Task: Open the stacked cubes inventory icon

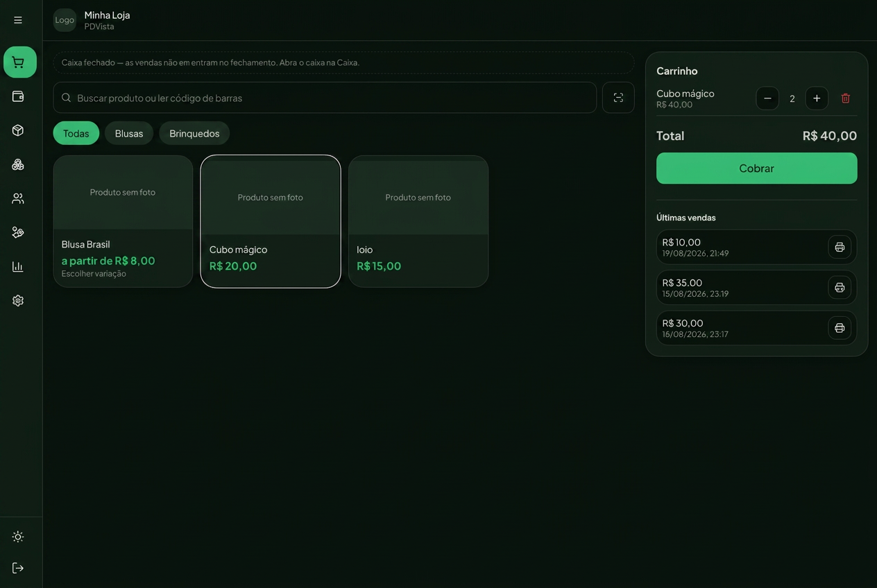Action: pos(18,164)
